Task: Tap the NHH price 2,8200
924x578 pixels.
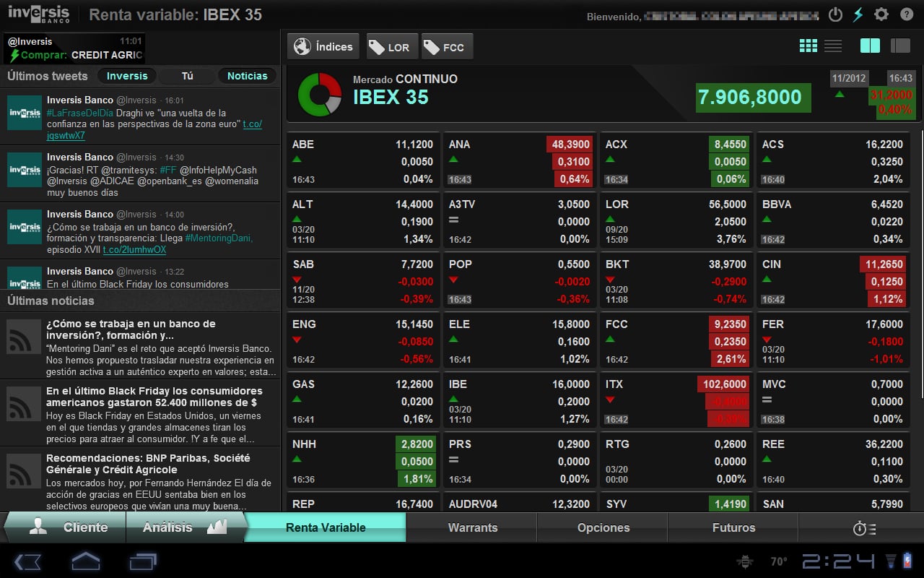Action: [417, 444]
